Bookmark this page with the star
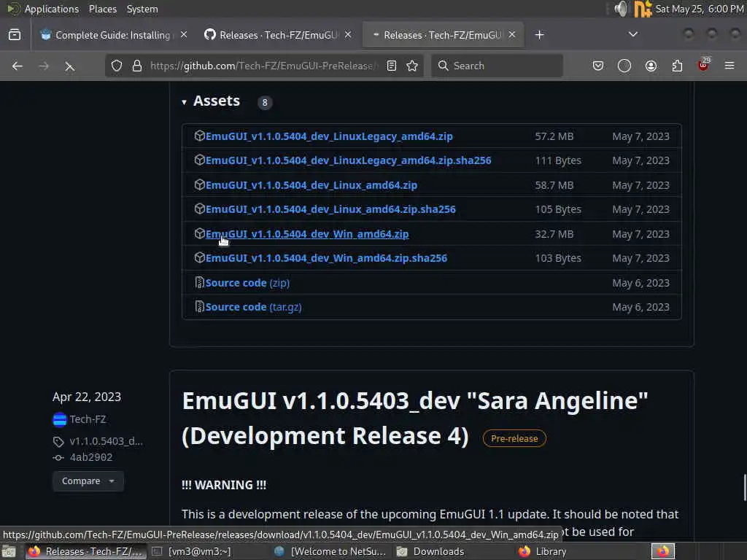Viewport: 747px width, 560px height. pyautogui.click(x=413, y=66)
